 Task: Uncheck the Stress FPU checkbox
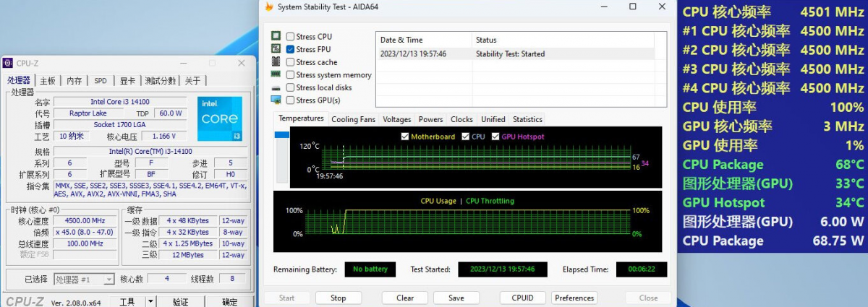tap(290, 49)
